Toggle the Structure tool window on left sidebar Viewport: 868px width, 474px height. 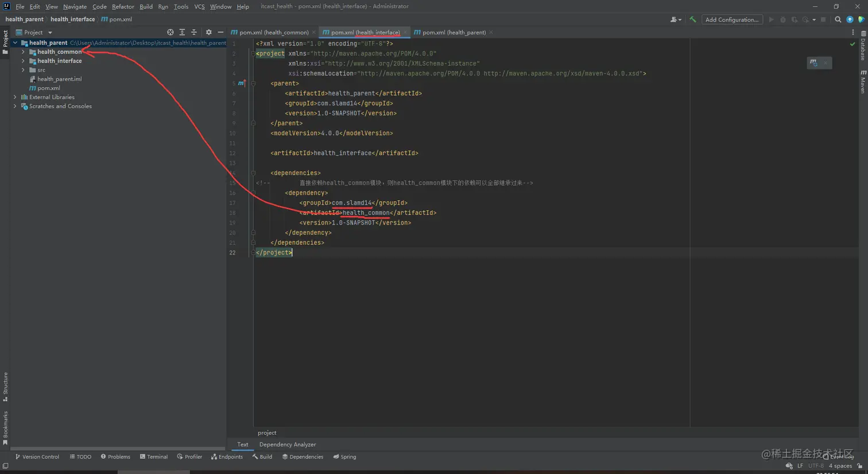coord(5,387)
